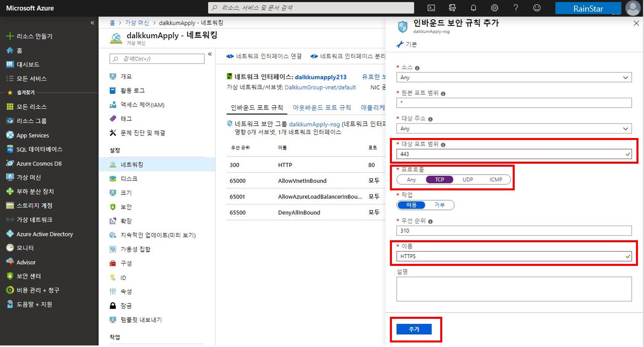Set action to 허용

point(412,205)
